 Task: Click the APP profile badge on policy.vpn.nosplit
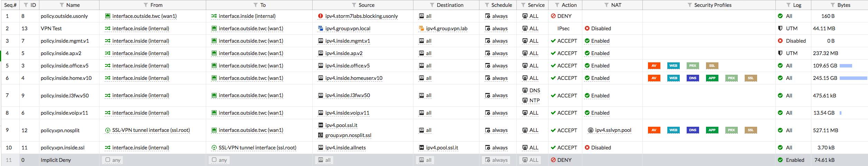point(712,130)
